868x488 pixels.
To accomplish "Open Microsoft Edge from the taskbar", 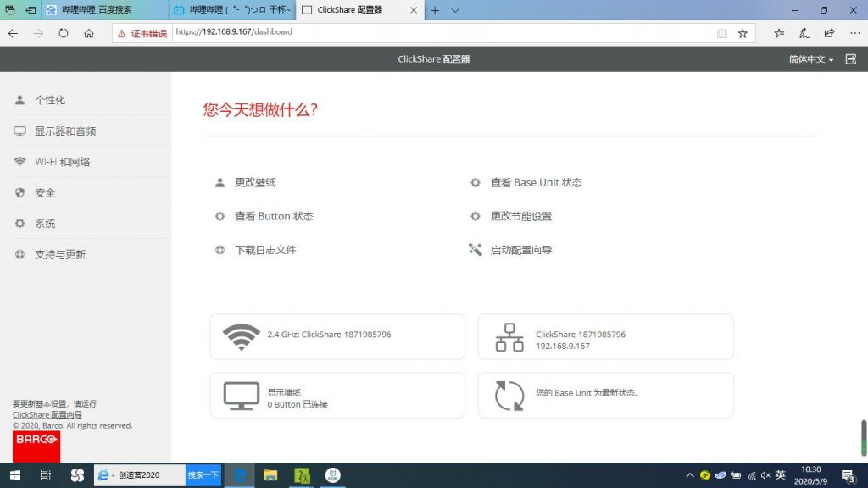I will pyautogui.click(x=240, y=475).
